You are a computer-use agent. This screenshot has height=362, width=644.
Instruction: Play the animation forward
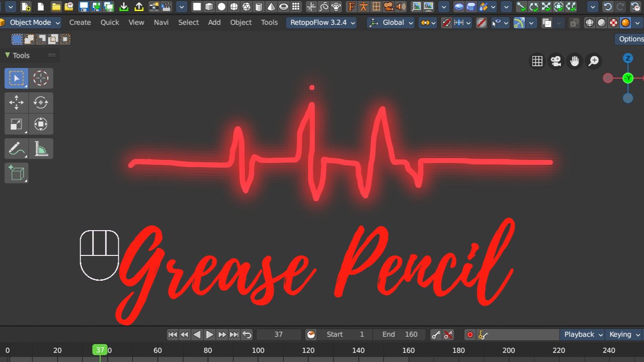[x=209, y=334]
